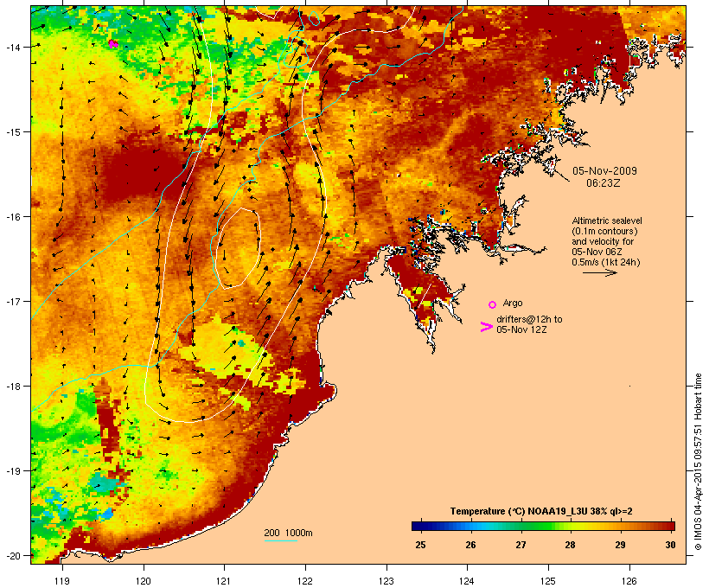This screenshot has width=709, height=588.
Task: Click the '05-Nov 12Z' legend text
Action: [x=521, y=329]
